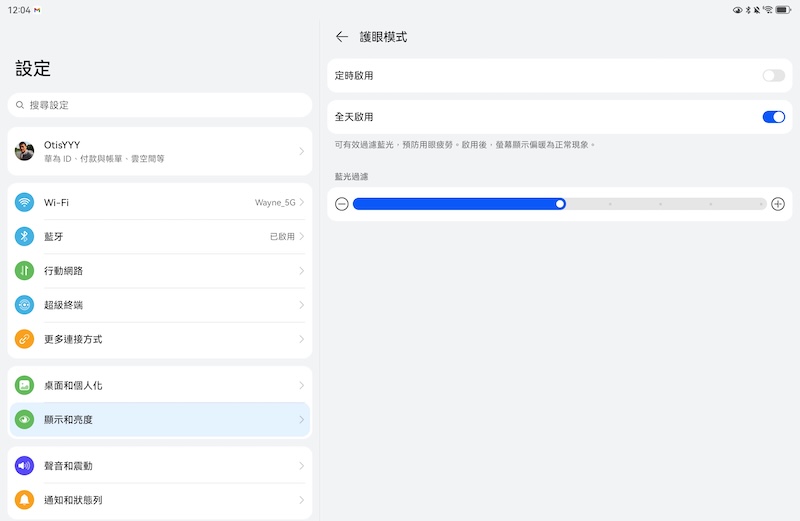800x521 pixels.
Task: Tap the purple 聲音和震動 speaker icon
Action: [x=25, y=466]
